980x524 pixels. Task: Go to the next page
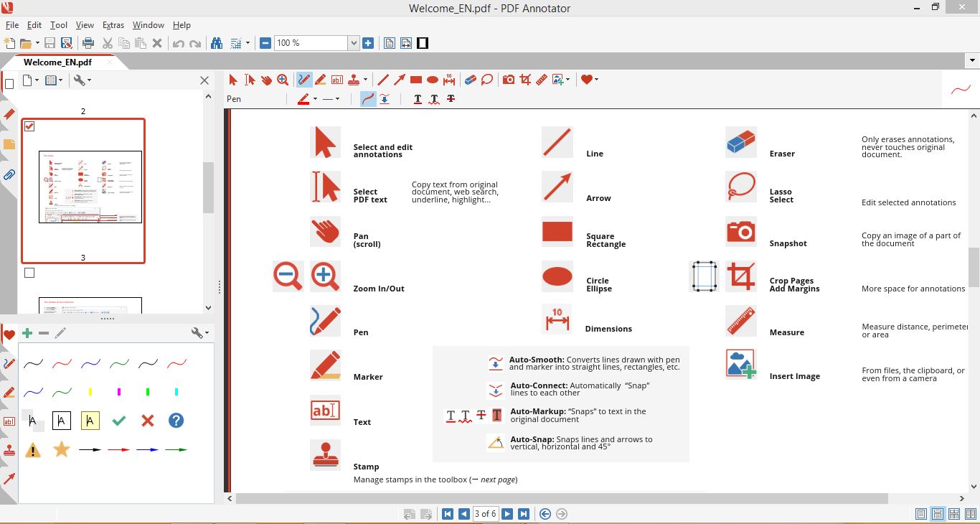[x=507, y=514]
